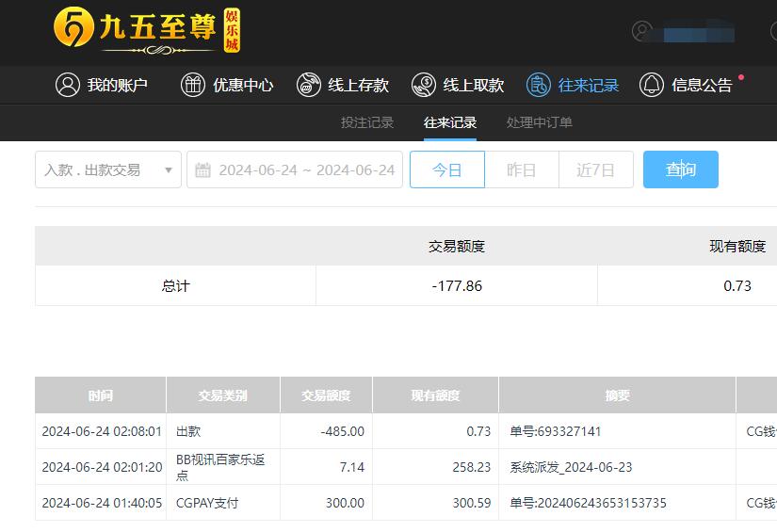The image size is (777, 532).
Task: Click 现有额度 header in summary table
Action: pos(737,246)
